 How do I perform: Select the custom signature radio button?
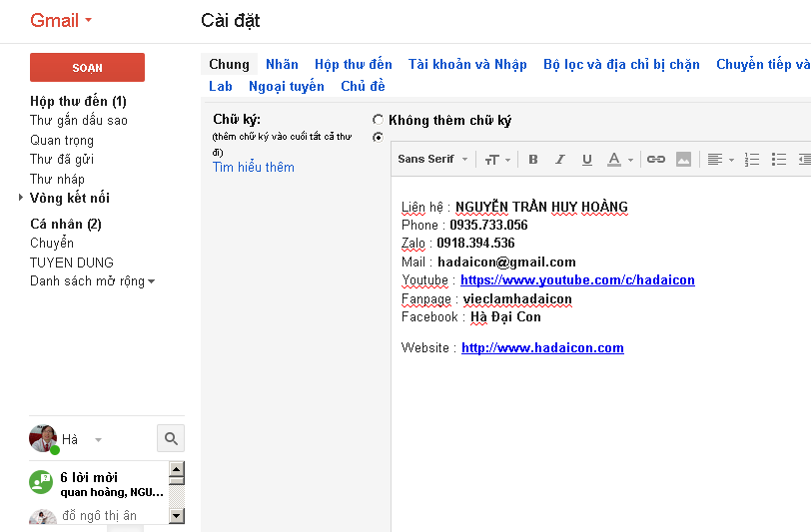click(379, 137)
